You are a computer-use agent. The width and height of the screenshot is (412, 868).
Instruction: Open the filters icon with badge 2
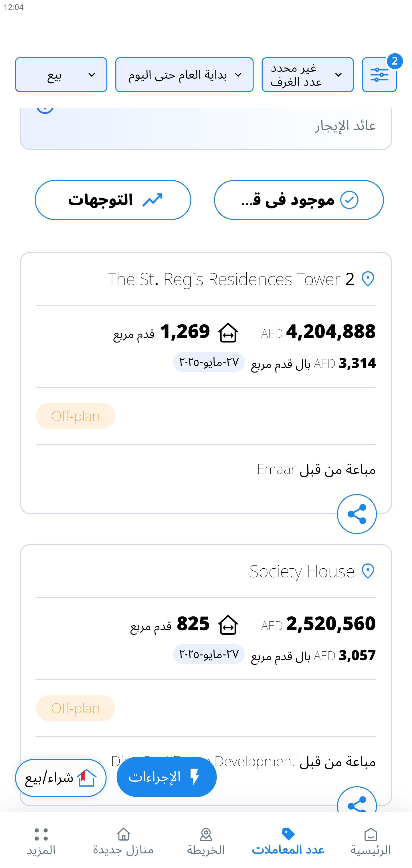coord(379,74)
